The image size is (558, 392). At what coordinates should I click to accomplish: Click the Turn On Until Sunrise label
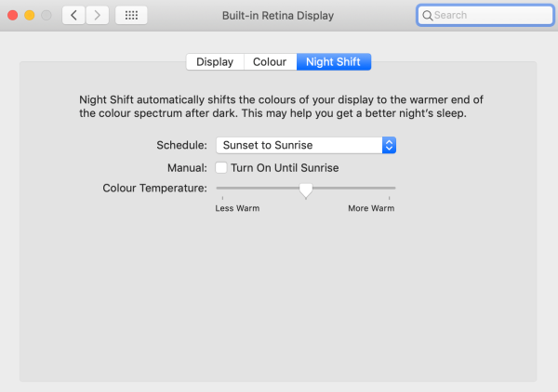pyautogui.click(x=285, y=168)
